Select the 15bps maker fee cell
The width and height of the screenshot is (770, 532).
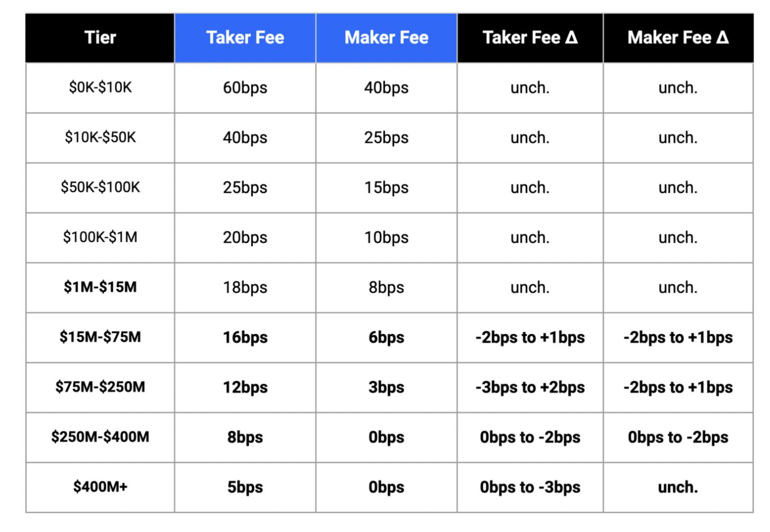386,187
